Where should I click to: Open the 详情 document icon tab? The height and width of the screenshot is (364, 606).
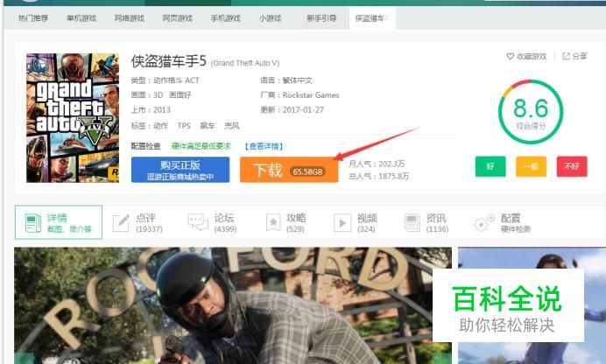tap(33, 223)
